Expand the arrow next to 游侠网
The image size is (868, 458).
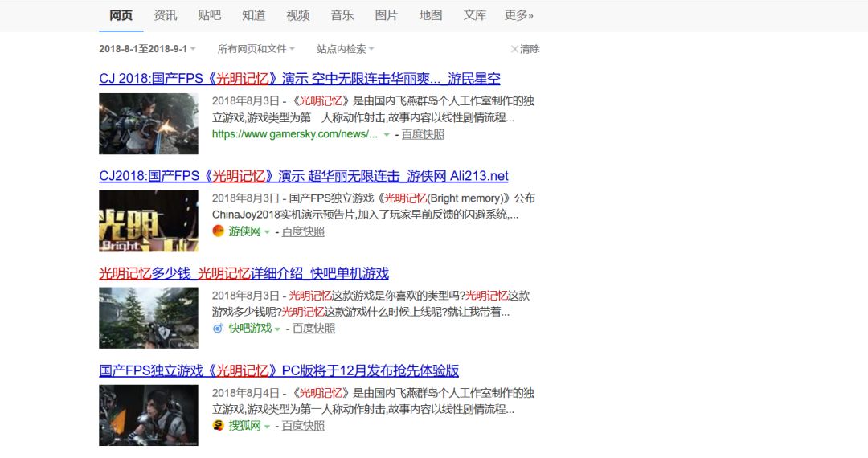267,231
